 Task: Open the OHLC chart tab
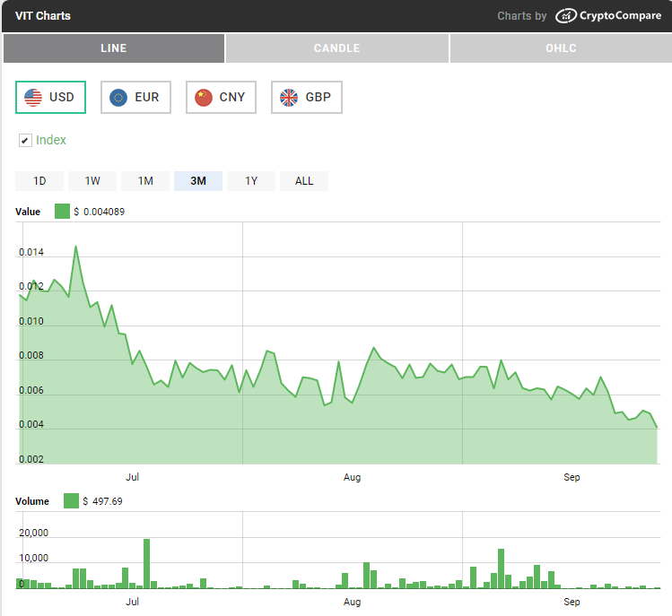point(560,48)
